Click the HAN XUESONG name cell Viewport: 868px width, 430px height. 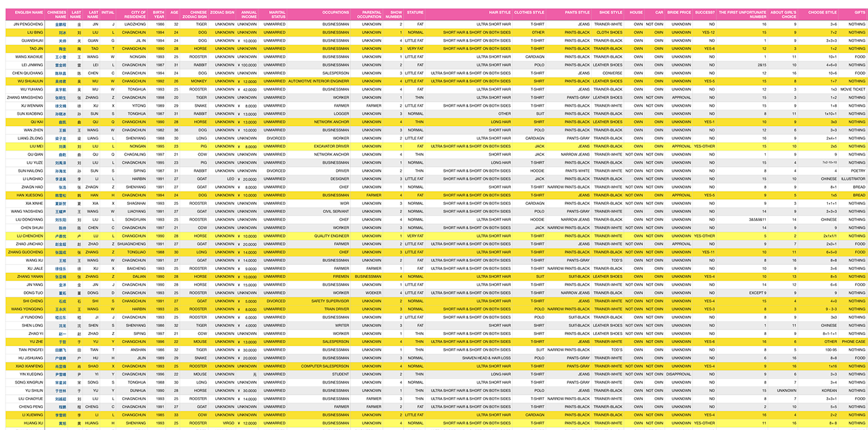(30, 195)
